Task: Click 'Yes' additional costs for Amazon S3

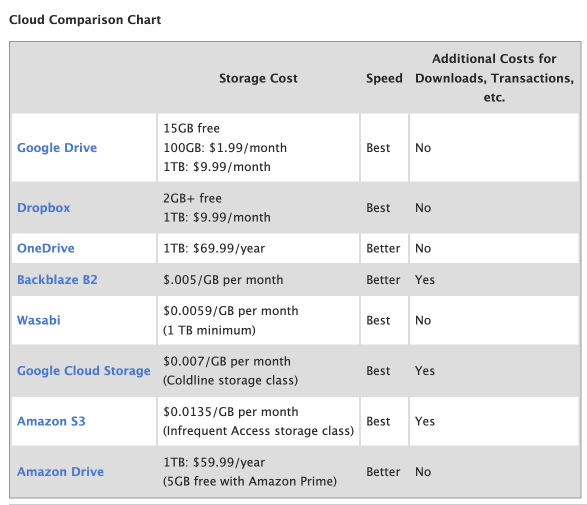Action: [x=425, y=421]
